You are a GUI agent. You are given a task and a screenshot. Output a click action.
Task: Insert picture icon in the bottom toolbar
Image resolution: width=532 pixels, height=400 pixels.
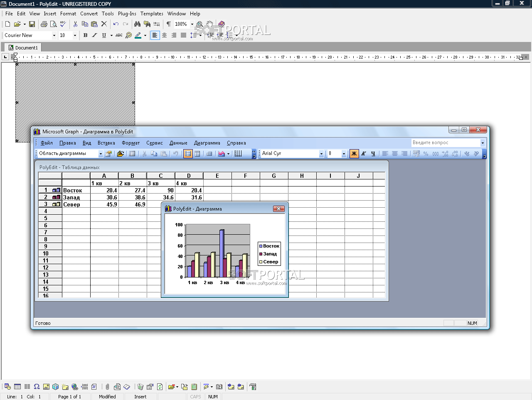click(46, 387)
